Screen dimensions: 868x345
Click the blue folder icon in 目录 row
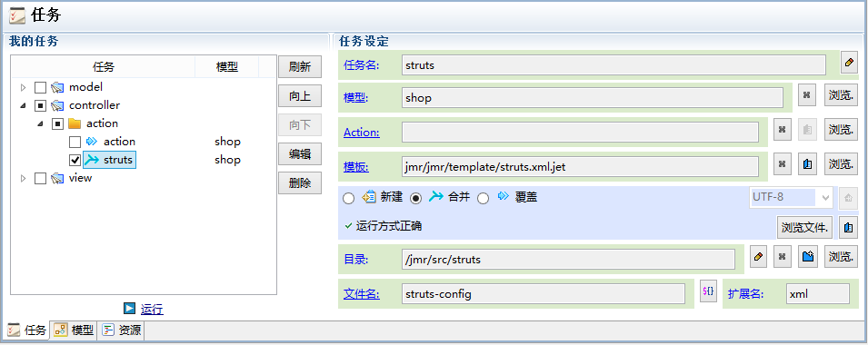click(808, 257)
